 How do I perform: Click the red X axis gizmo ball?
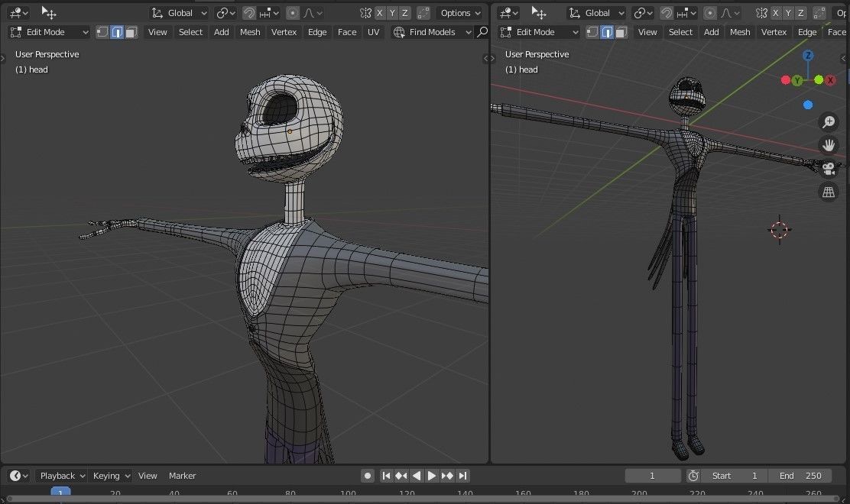[830, 80]
